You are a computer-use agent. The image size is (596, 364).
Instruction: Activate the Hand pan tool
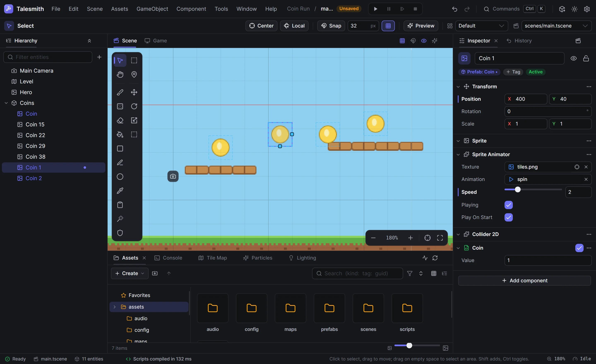120,74
